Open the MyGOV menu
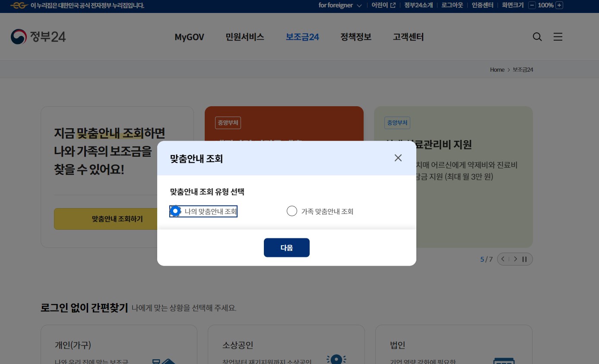 (x=189, y=37)
